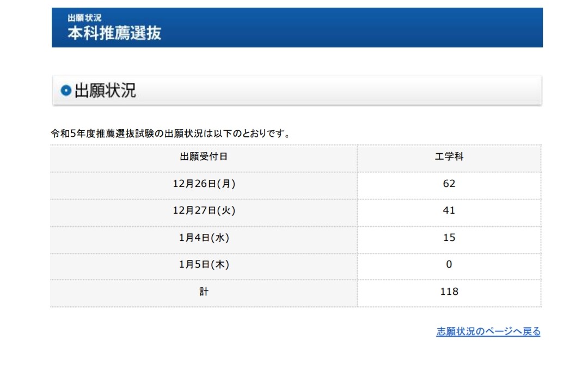Viewport: 588px width, 369px height.
Task: Click the 本科推薦選抜 banner title
Action: point(114,33)
